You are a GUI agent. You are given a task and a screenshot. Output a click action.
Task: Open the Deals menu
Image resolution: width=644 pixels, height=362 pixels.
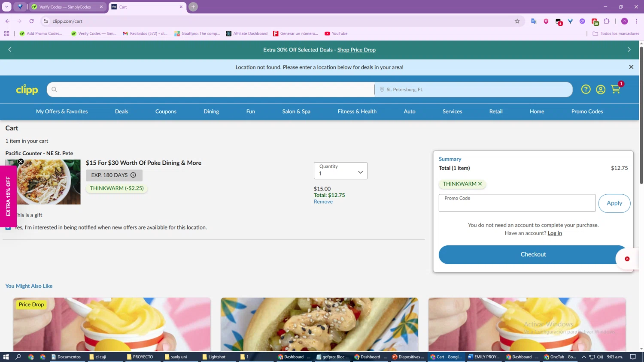coord(122,112)
